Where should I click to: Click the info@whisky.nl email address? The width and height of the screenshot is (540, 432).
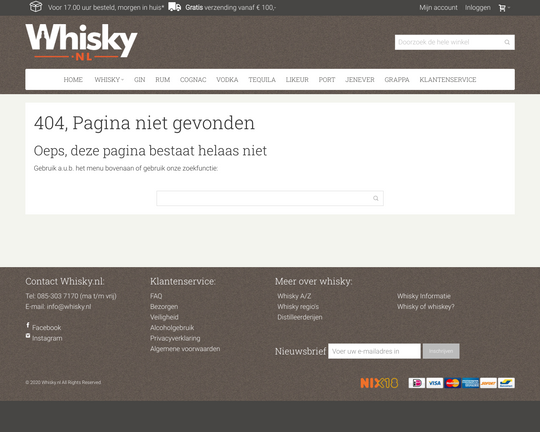coord(69,307)
